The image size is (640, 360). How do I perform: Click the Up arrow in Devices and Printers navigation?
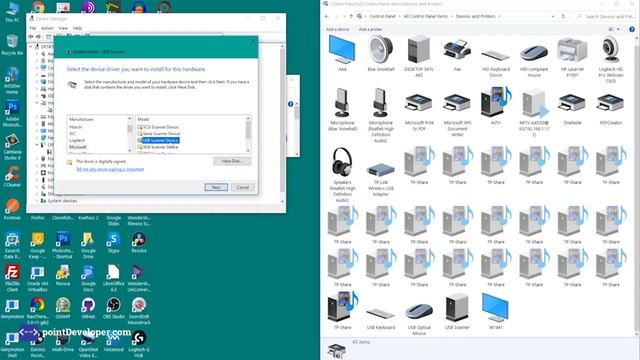point(351,16)
